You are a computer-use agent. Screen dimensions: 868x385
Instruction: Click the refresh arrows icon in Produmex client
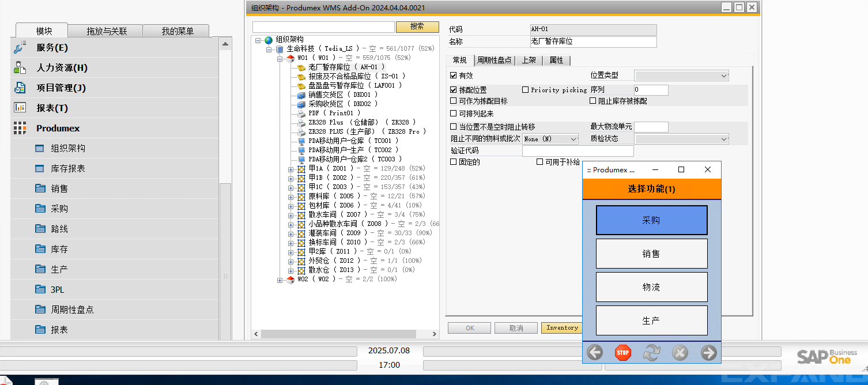pos(651,353)
